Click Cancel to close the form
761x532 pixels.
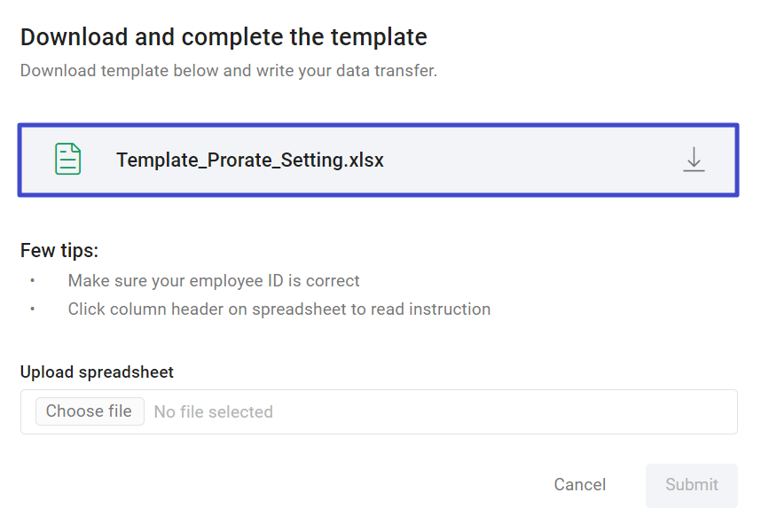coord(579,484)
